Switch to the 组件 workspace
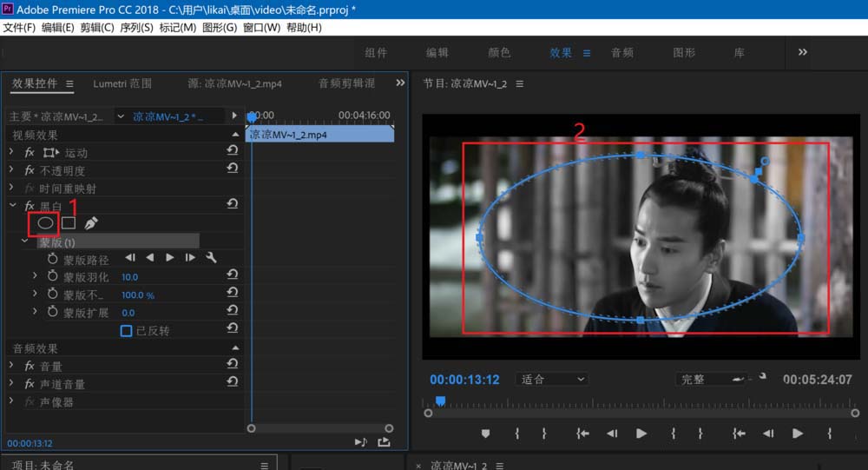 click(377, 53)
